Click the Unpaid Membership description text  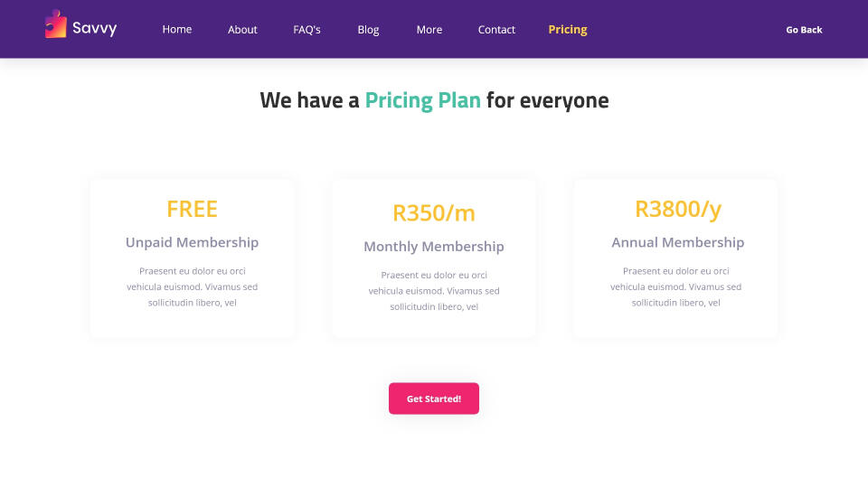(x=193, y=286)
